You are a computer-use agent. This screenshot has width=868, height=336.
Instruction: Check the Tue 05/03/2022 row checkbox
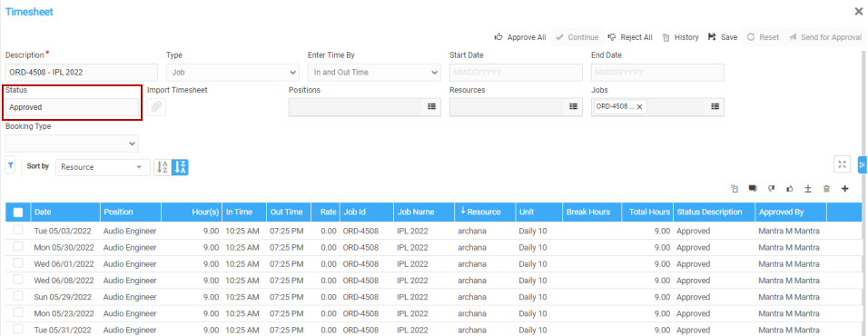[x=18, y=231]
